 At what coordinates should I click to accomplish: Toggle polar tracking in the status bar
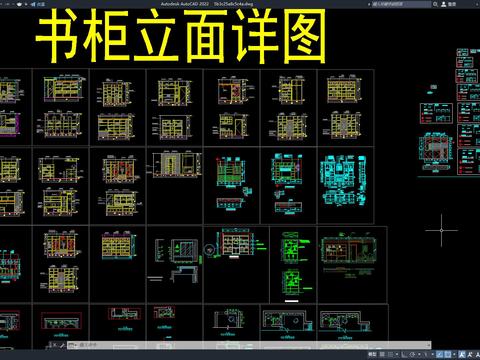click(x=412, y=354)
